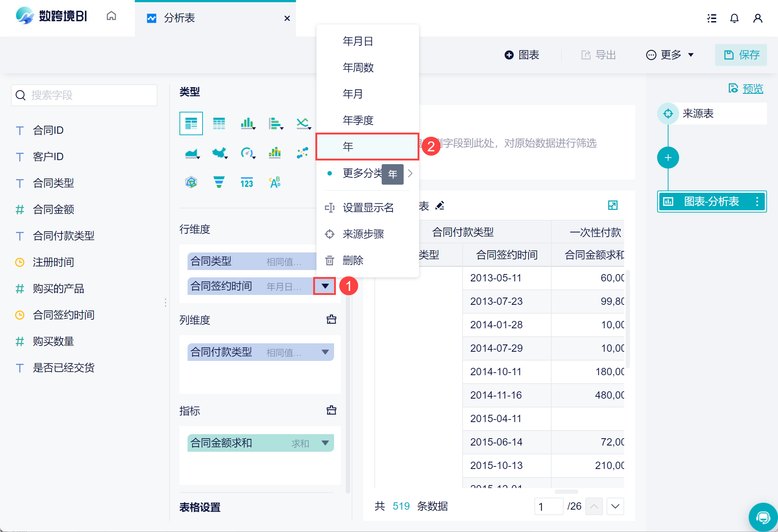Choose the map chart type icon
Image resolution: width=778 pixels, height=532 pixels.
click(219, 153)
